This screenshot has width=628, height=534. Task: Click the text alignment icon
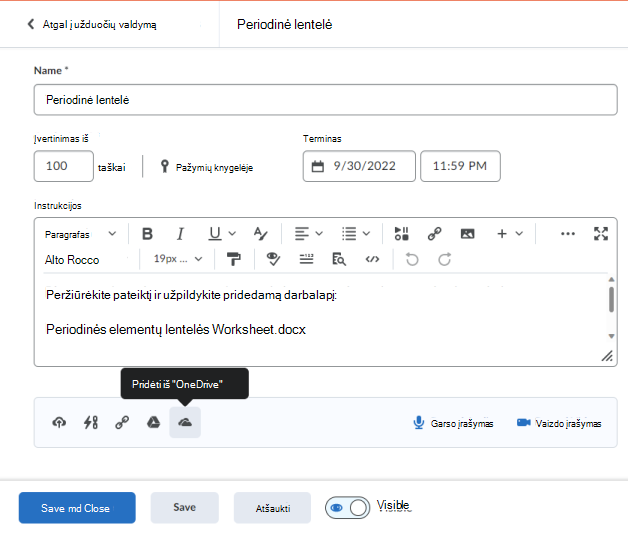[302, 234]
